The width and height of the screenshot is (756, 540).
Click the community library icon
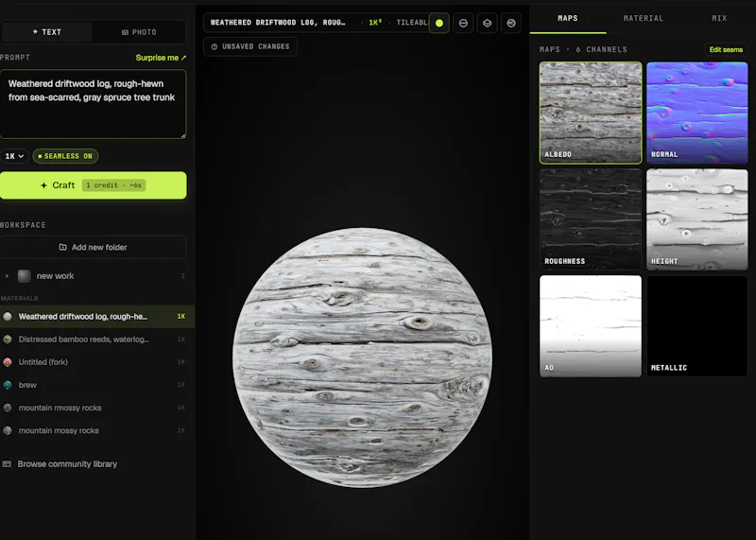(x=7, y=463)
